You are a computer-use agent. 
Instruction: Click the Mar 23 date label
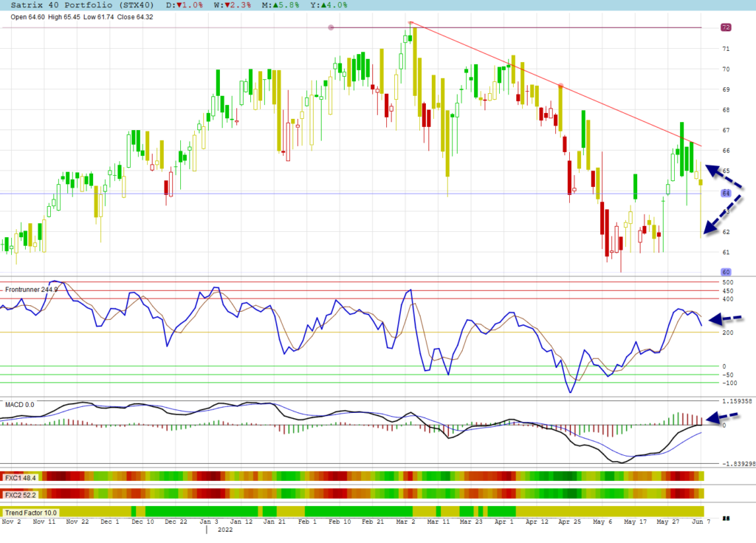tap(471, 522)
